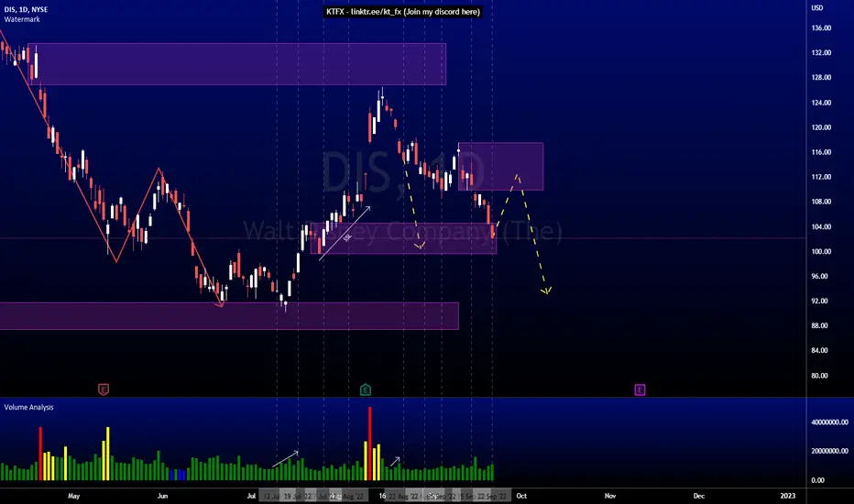Select the Watermark indicator label
This screenshot has height=504, width=854.
[x=22, y=19]
